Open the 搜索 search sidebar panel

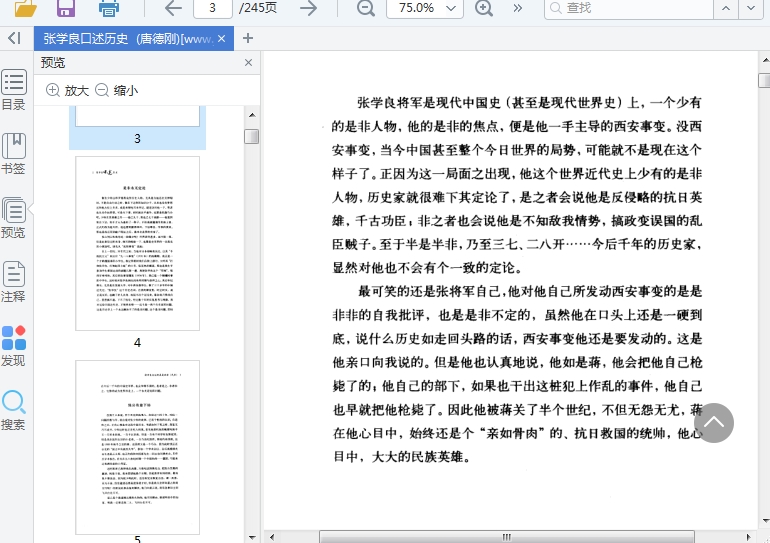14,410
